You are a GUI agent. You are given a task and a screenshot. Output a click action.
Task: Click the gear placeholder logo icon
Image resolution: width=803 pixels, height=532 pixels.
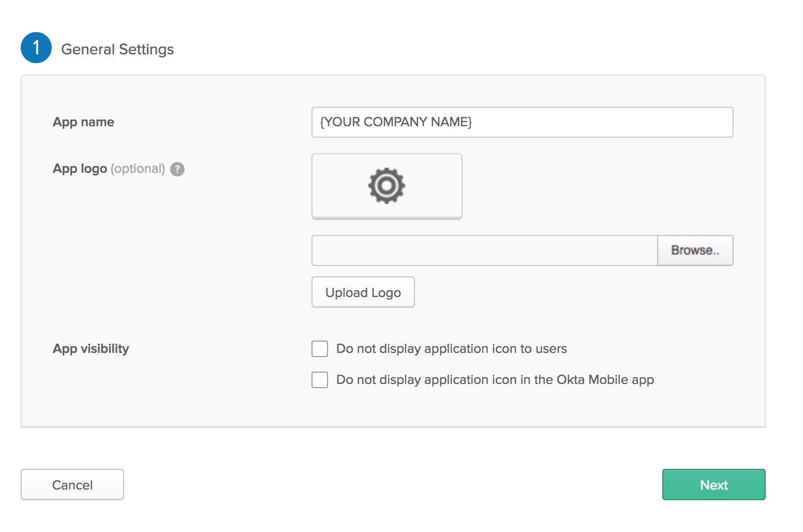tap(386, 185)
